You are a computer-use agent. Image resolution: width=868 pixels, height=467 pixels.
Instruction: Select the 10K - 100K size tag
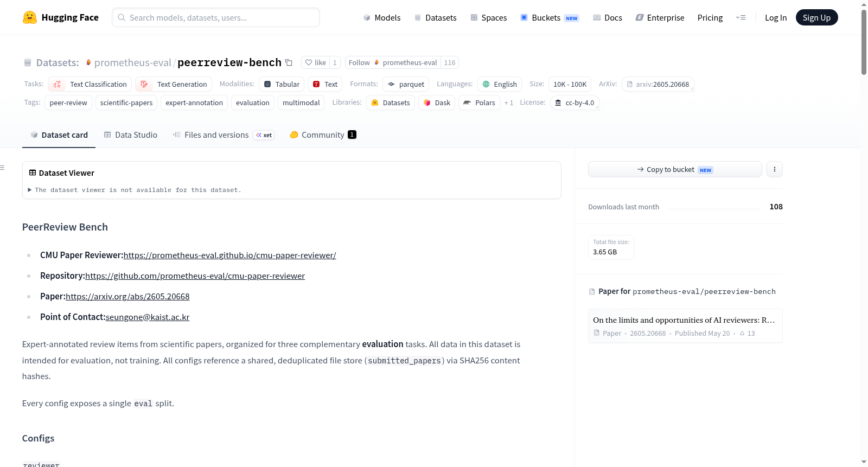[570, 84]
